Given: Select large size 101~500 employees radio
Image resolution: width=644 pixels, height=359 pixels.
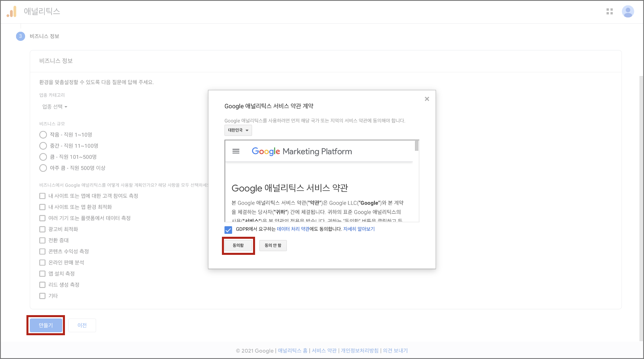Looking at the screenshot, I should click(x=43, y=157).
